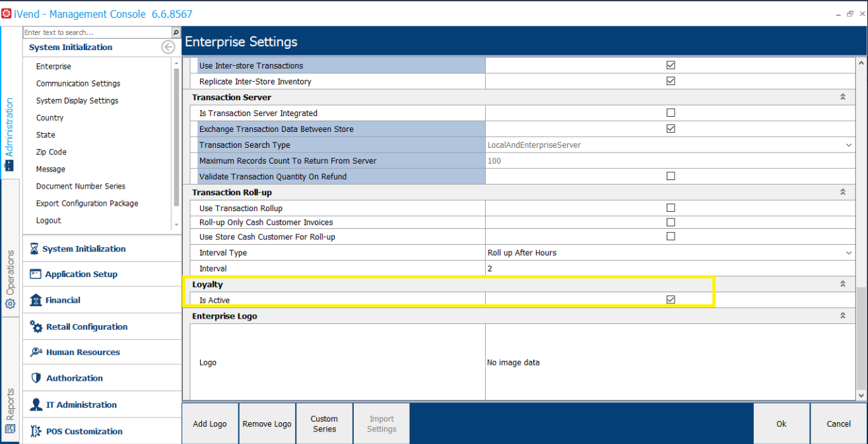Open Message in the navigation list

tap(50, 170)
